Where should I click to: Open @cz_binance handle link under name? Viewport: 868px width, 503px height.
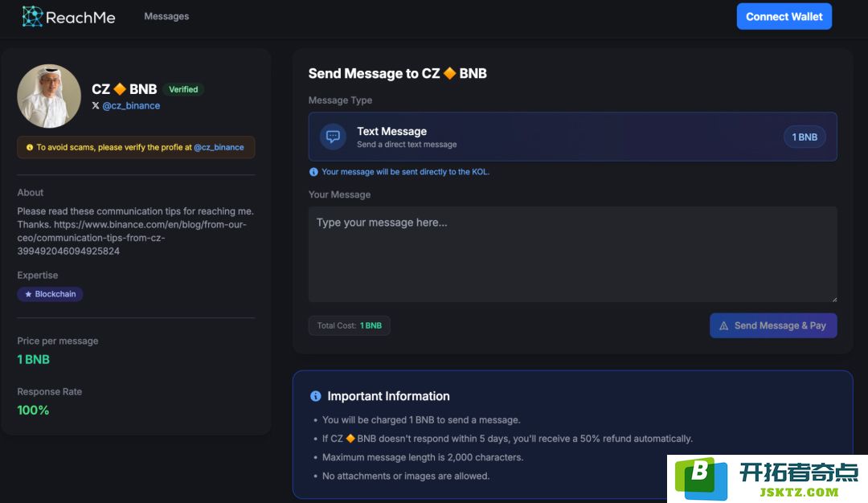point(131,106)
